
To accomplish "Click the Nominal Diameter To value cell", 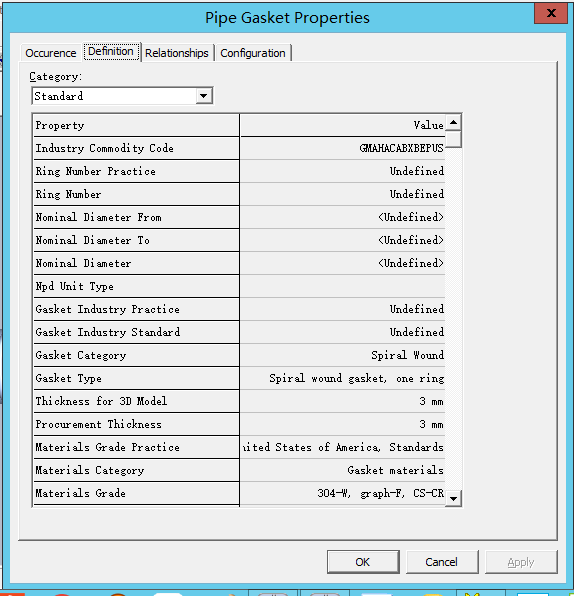I will click(342, 240).
